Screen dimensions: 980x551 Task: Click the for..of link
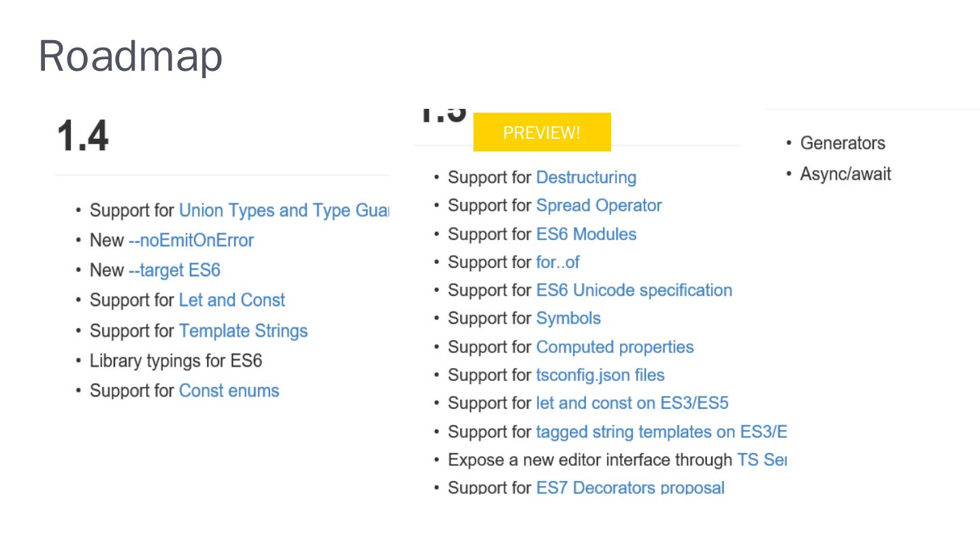click(x=557, y=263)
